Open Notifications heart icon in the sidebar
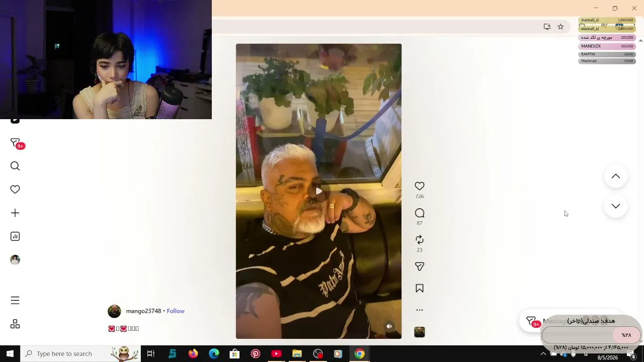This screenshot has height=362, width=644. coord(15,190)
